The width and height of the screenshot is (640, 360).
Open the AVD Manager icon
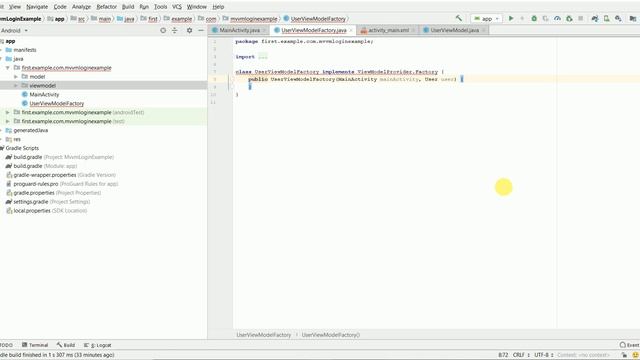tap(607, 18)
